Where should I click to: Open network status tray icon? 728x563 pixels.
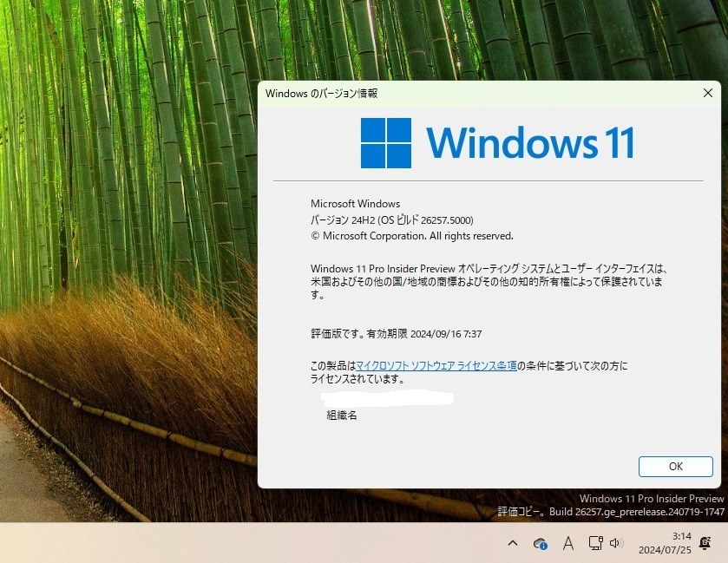[x=596, y=543]
